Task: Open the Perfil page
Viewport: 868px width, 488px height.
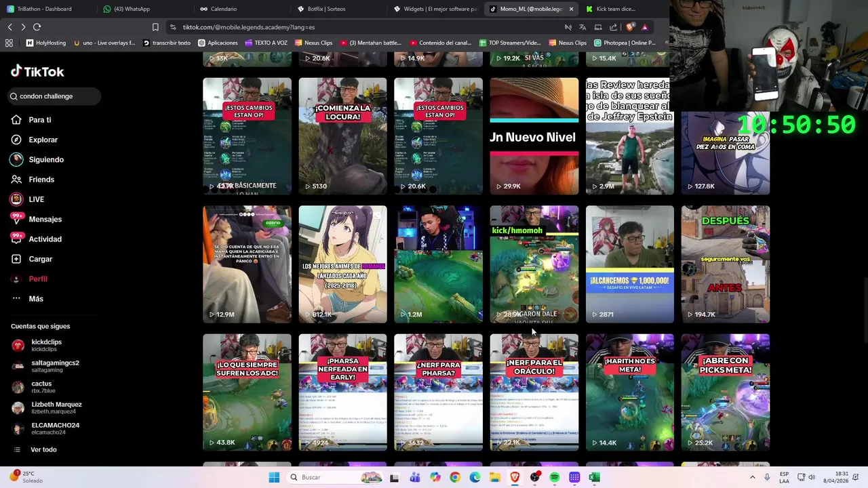Action: pos(29,279)
